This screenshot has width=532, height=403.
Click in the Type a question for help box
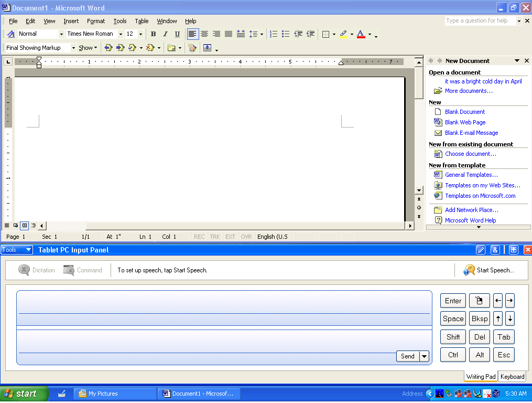481,21
